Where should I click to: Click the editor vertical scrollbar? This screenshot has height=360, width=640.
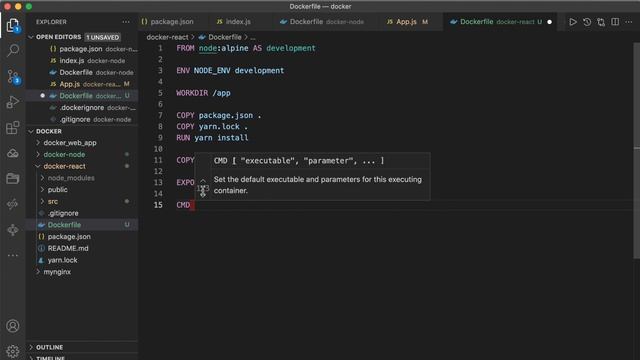pyautogui.click(x=636, y=151)
